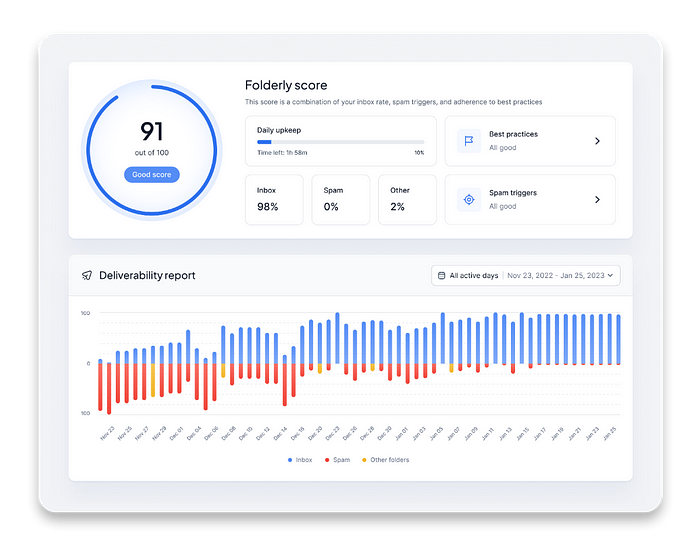Screen dimensions: 700x541
Task: Click the Daily upkeep label
Action: click(x=279, y=130)
